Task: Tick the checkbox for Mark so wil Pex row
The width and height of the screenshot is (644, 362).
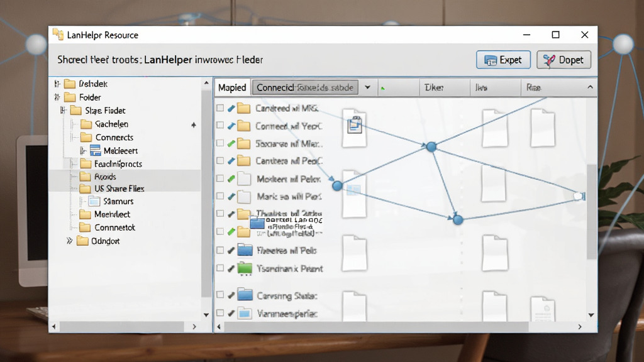Action: point(220,196)
